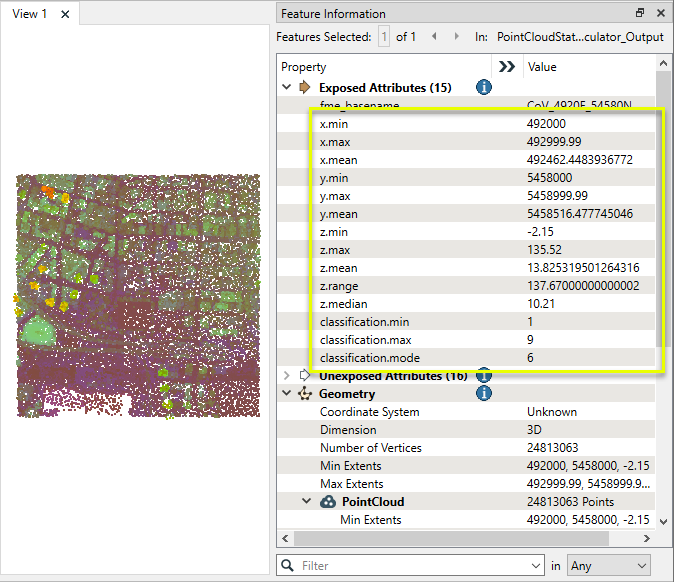Click the PointCloud cloud icon

coord(328,502)
